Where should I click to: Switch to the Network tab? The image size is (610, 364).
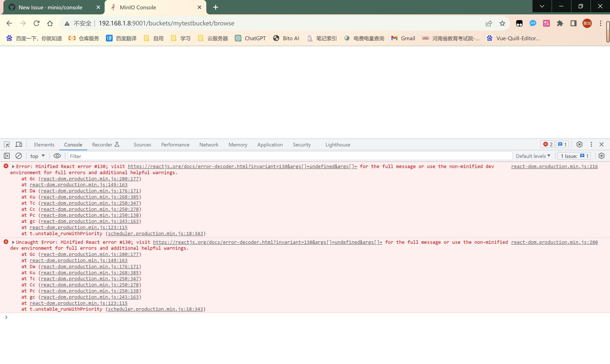point(209,145)
